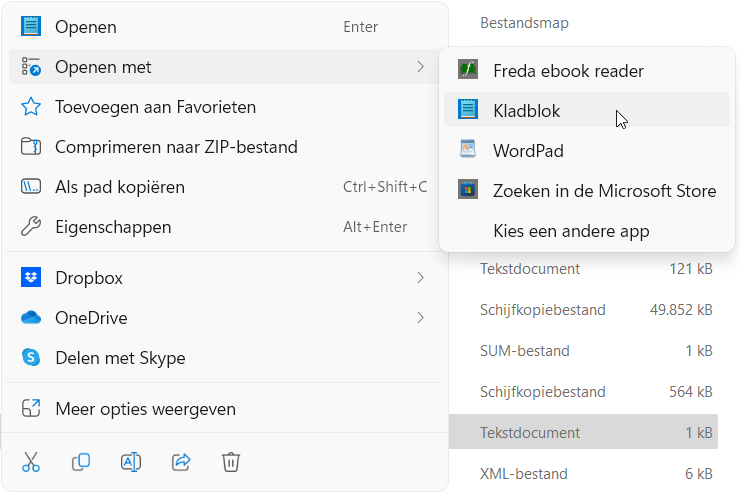Viewport: 740px width, 500px height.
Task: Click the Freda ebook reader icon
Action: 468,70
